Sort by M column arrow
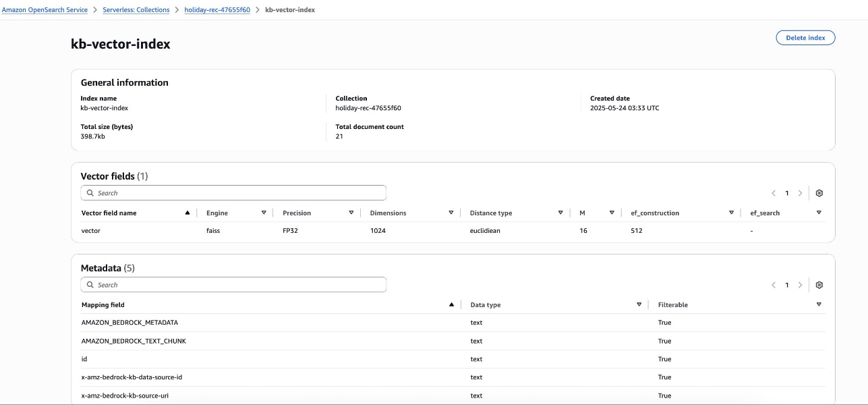Viewport: 868px width, 405px height. [612, 213]
